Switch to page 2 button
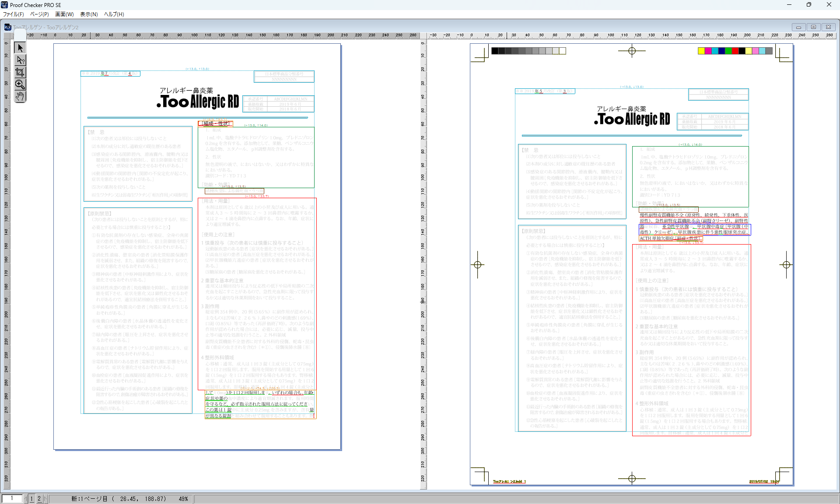The width and height of the screenshot is (840, 504). (39, 499)
